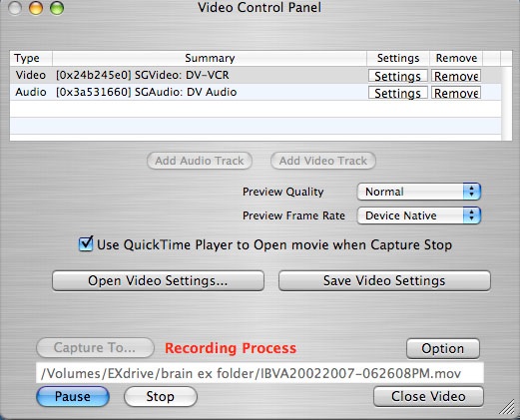The width and height of the screenshot is (520, 420).
Task: Pause the recording
Action: coord(73,396)
